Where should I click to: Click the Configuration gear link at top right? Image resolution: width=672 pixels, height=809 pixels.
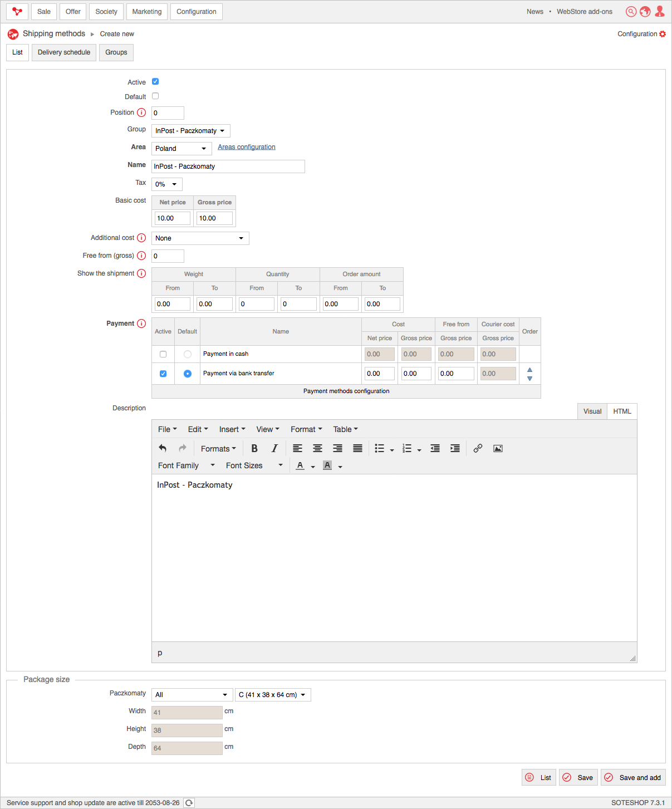(641, 34)
